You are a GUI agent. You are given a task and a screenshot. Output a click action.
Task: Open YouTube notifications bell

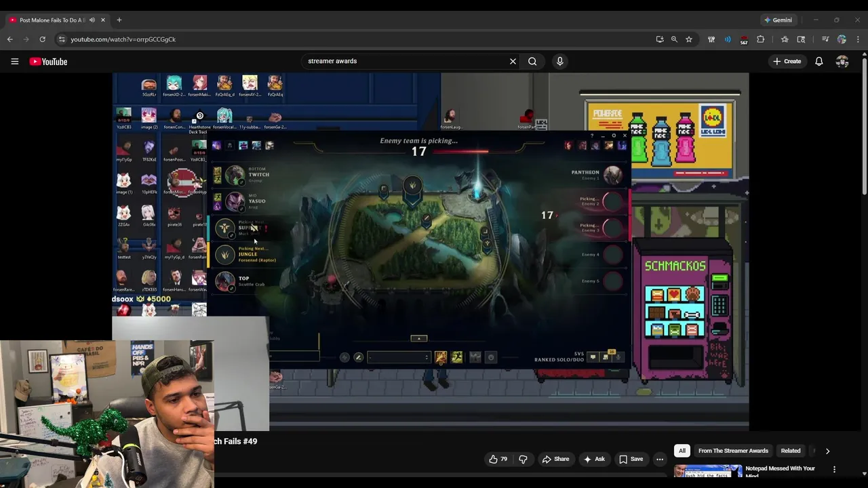point(818,61)
